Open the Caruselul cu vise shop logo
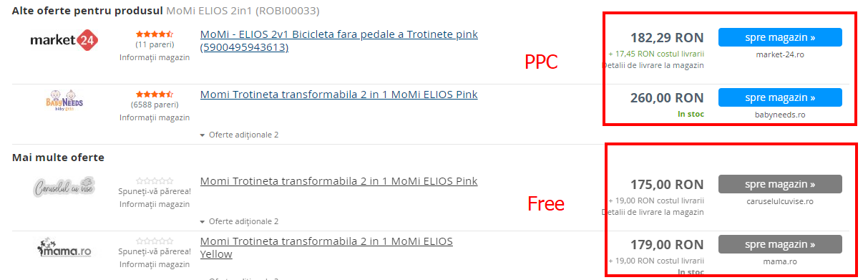Screen dimensions: 868x280 pyautogui.click(x=64, y=188)
